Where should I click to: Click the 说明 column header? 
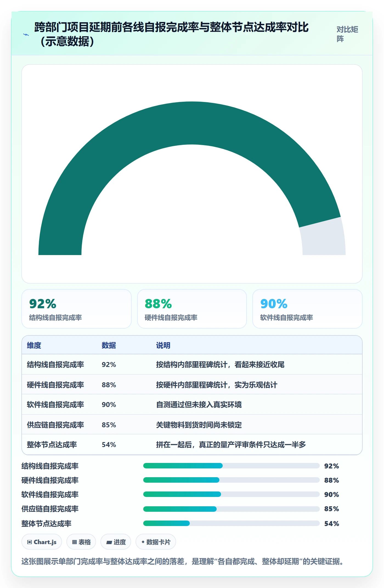163,345
